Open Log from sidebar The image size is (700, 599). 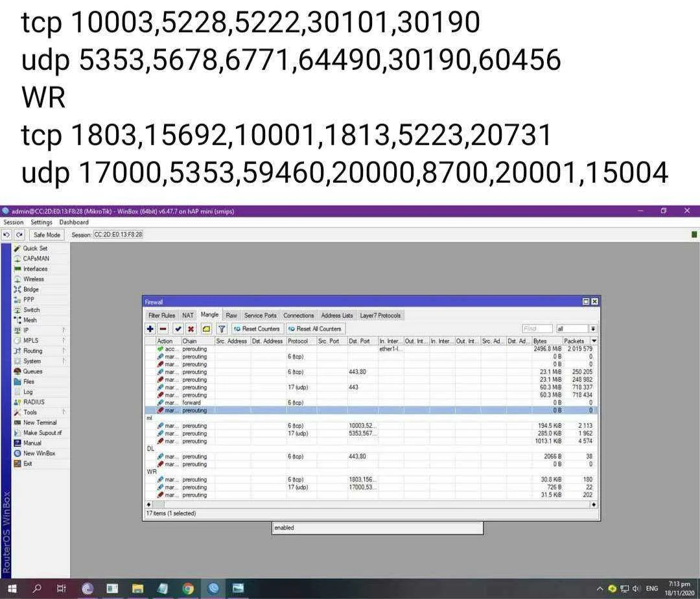28,392
